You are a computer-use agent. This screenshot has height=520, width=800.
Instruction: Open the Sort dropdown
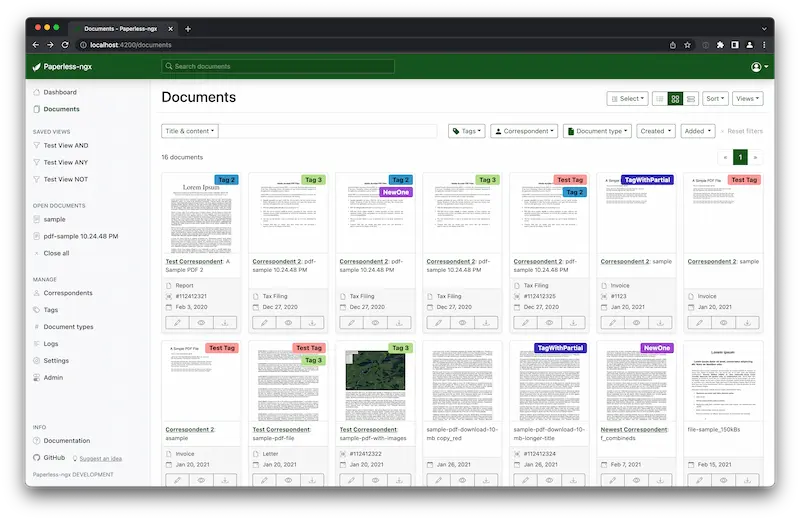[x=715, y=98]
